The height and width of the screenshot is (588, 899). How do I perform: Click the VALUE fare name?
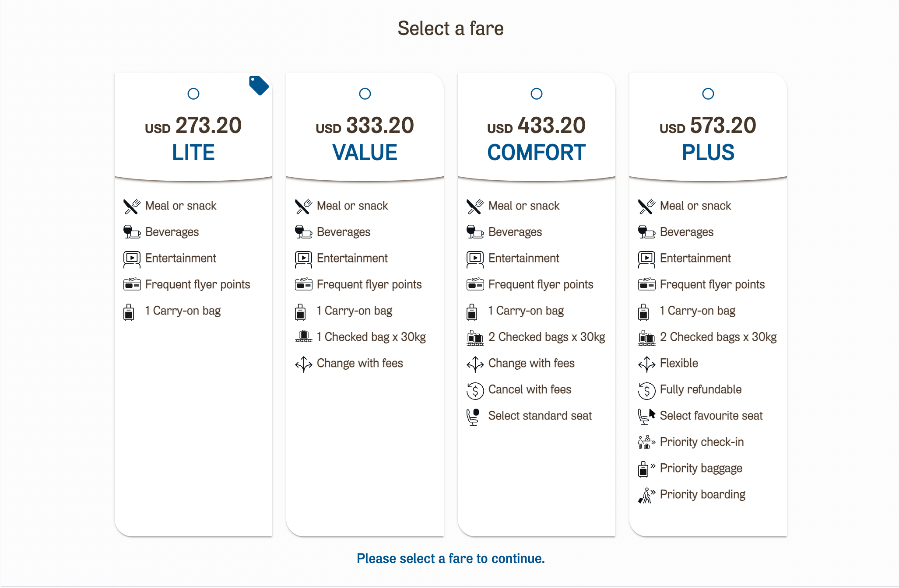(365, 153)
